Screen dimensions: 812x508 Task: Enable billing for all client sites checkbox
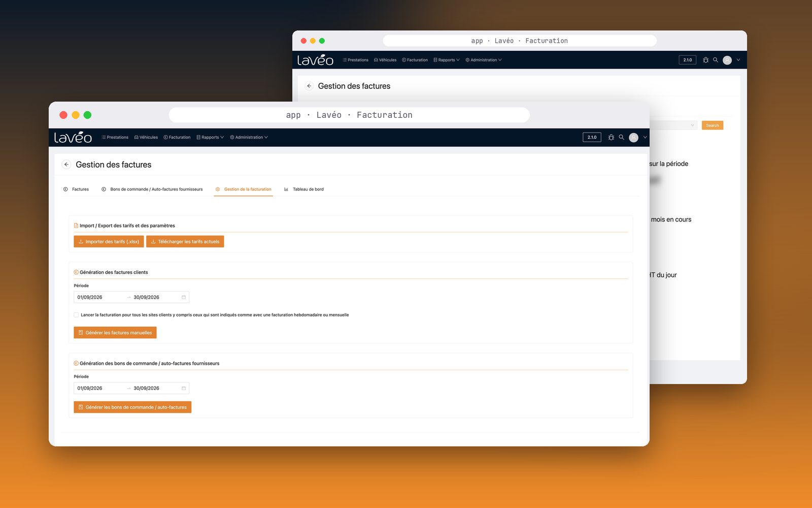pos(76,315)
